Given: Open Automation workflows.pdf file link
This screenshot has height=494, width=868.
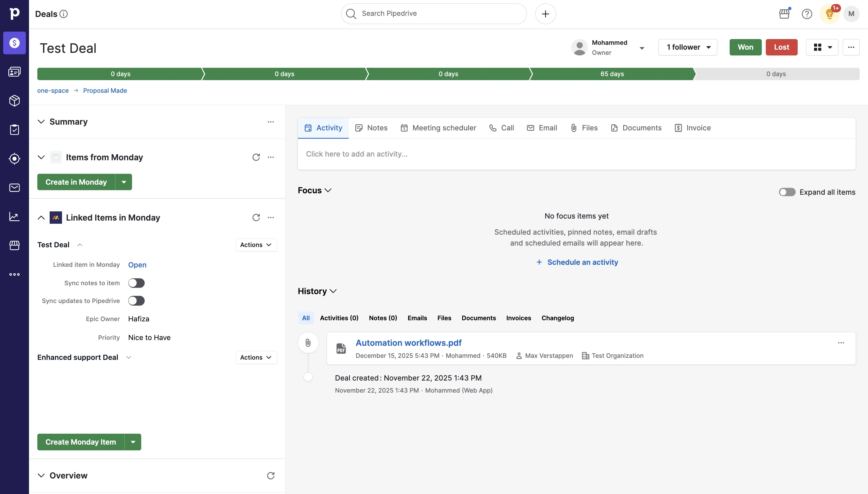Looking at the screenshot, I should click(408, 343).
